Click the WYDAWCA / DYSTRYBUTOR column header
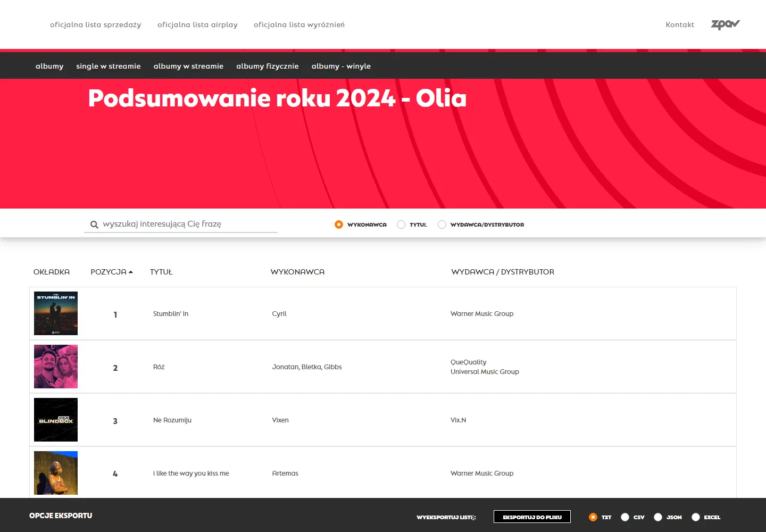The width and height of the screenshot is (766, 532). click(x=503, y=272)
